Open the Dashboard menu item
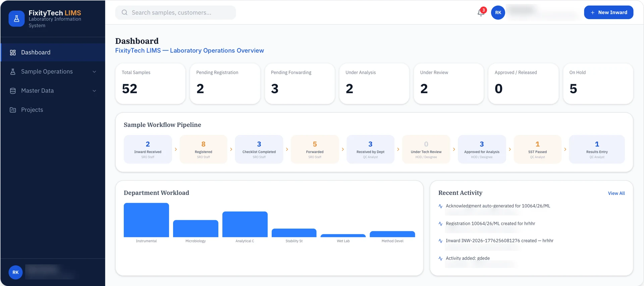The image size is (644, 286). 53,52
